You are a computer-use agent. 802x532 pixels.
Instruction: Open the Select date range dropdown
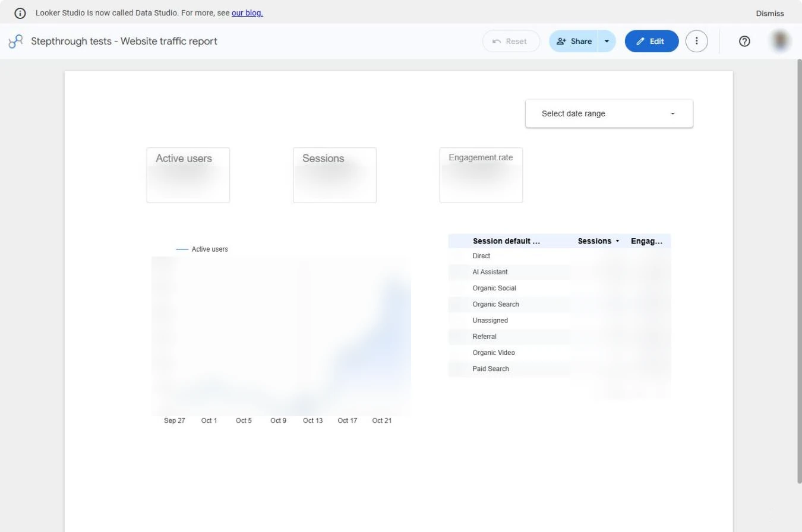pyautogui.click(x=609, y=113)
